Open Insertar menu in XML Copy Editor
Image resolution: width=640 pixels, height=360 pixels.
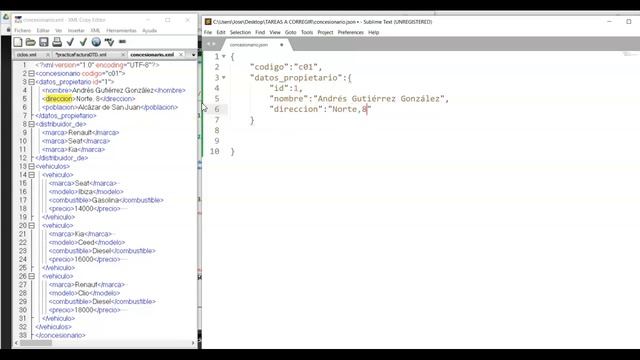76,31
